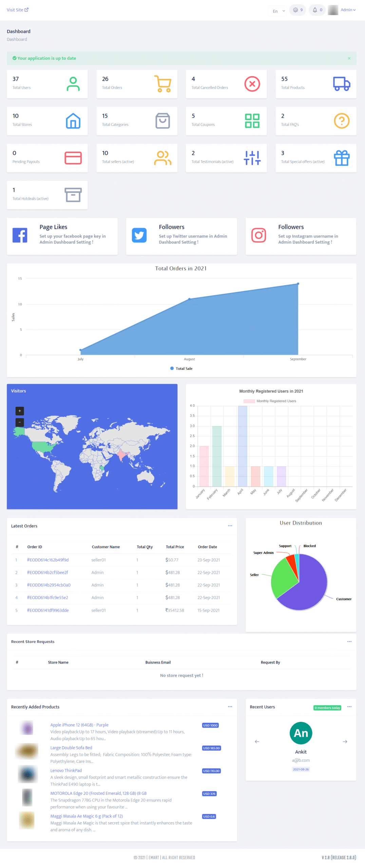Click the Instagram Followers icon
This screenshot has width=365, height=868.
coord(258,235)
